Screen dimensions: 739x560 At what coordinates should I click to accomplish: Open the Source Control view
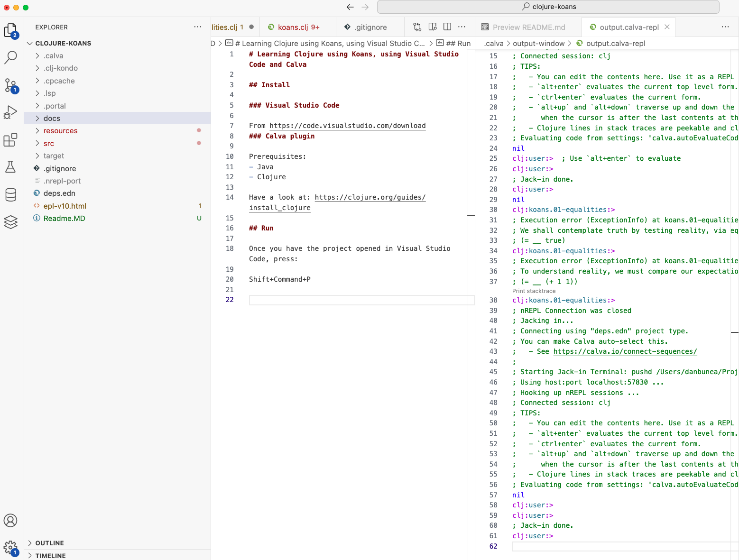[10, 85]
